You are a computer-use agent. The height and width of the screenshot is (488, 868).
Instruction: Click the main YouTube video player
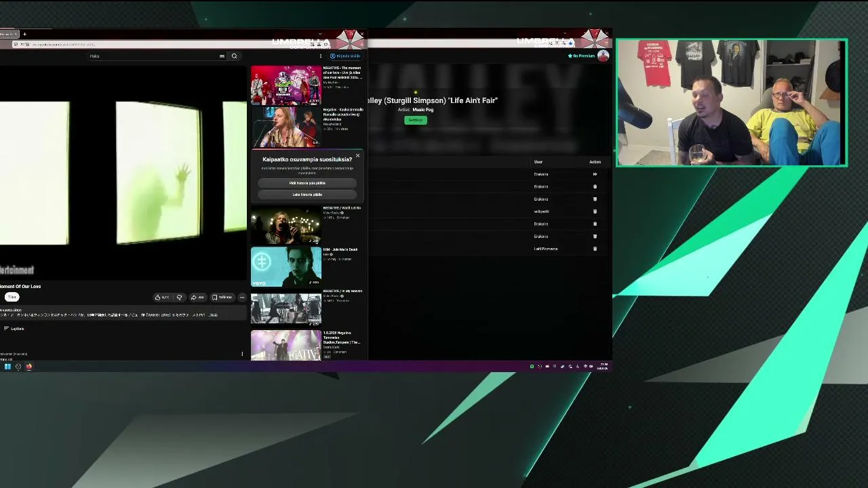coord(123,173)
